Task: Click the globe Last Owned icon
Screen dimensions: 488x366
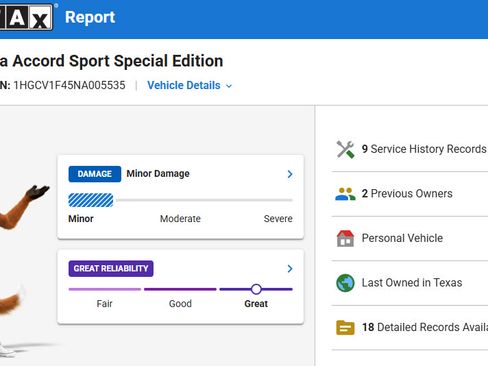Action: (345, 283)
